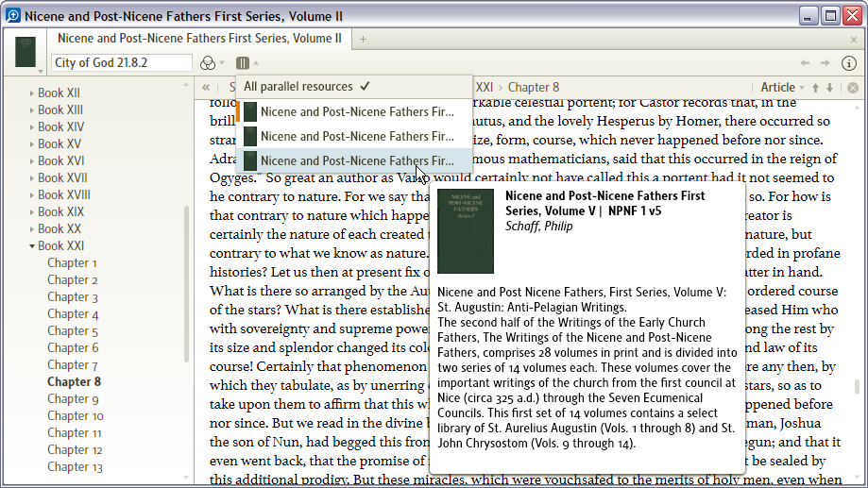Close the panel tab with the small X
The image size is (868, 488).
tap(854, 40)
